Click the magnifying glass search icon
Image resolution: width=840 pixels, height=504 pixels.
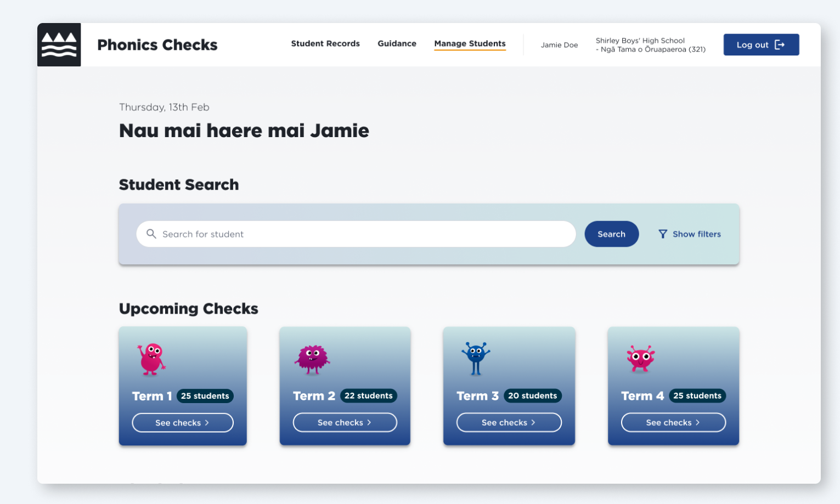point(151,234)
